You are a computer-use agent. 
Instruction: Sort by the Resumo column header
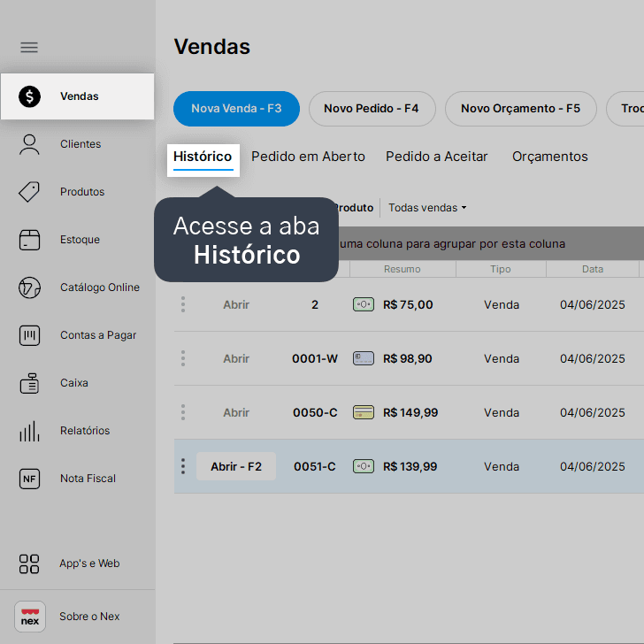click(x=402, y=269)
